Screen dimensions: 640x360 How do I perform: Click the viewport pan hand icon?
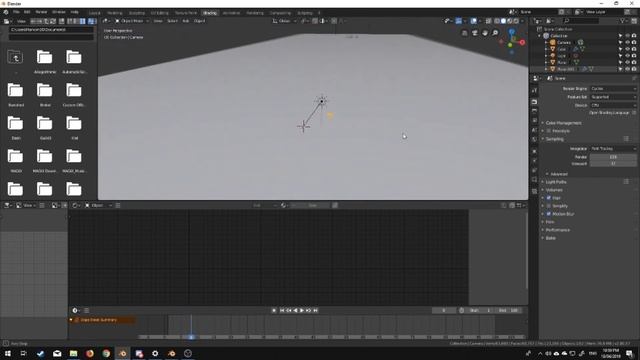tap(484, 33)
